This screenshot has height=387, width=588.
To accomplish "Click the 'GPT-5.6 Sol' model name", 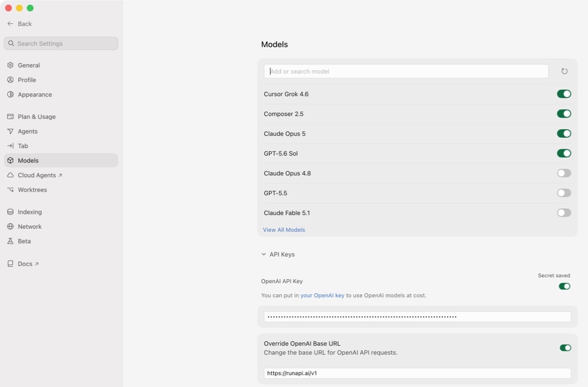I will click(281, 154).
